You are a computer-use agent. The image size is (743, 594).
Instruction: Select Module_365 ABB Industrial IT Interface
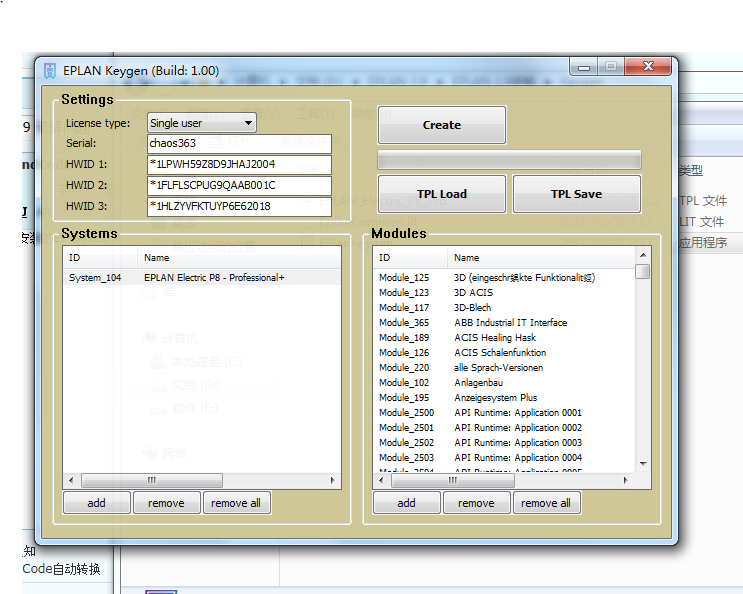click(510, 323)
